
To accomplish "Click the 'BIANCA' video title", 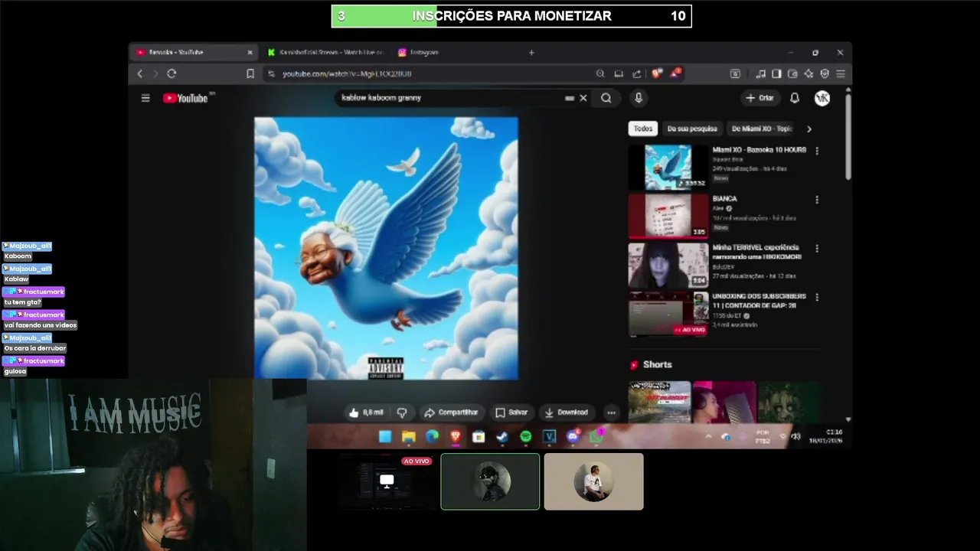I will (x=724, y=199).
